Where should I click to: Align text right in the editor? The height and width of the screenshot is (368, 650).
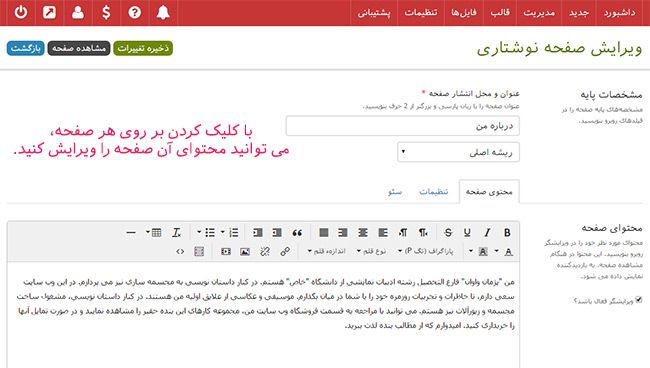tap(342, 233)
